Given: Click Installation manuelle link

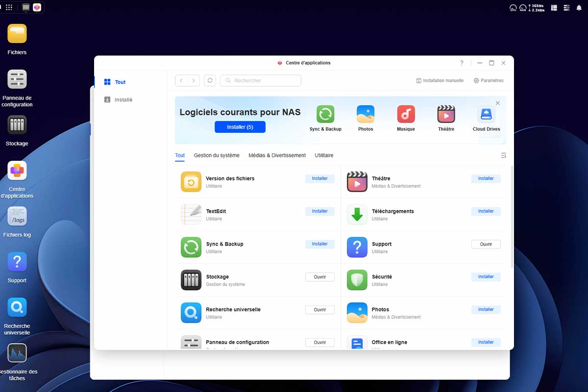Looking at the screenshot, I should 440,80.
